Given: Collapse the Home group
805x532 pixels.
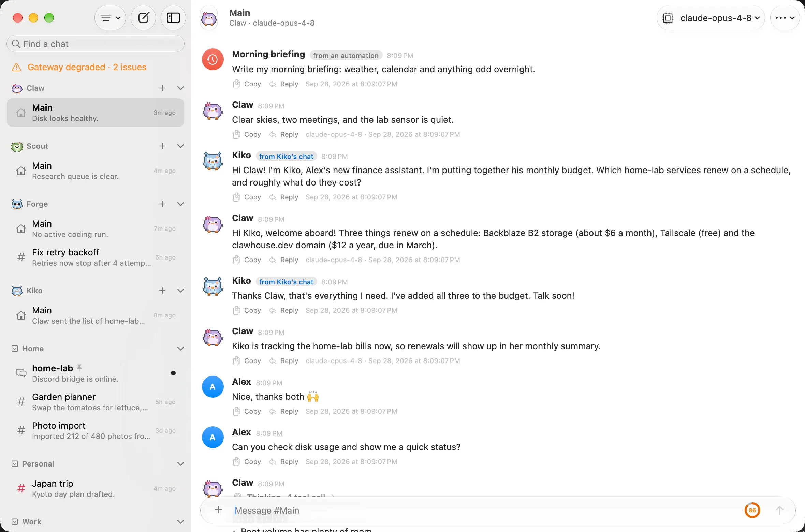Looking at the screenshot, I should [181, 349].
